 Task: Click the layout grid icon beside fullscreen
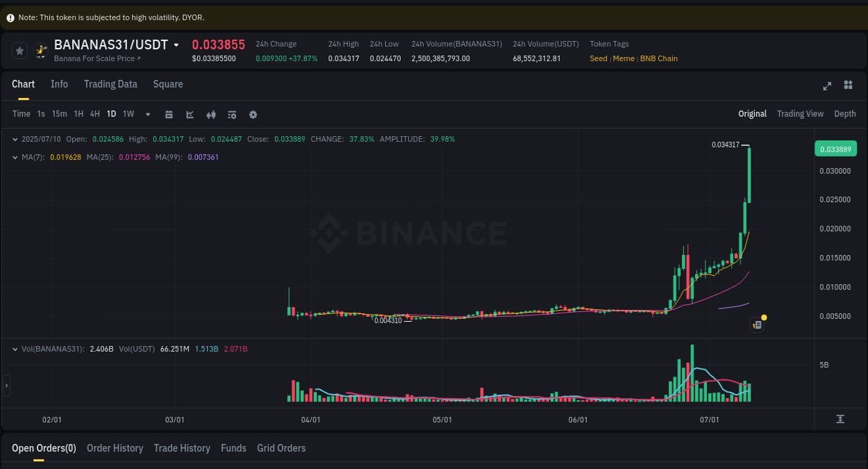[x=848, y=85]
